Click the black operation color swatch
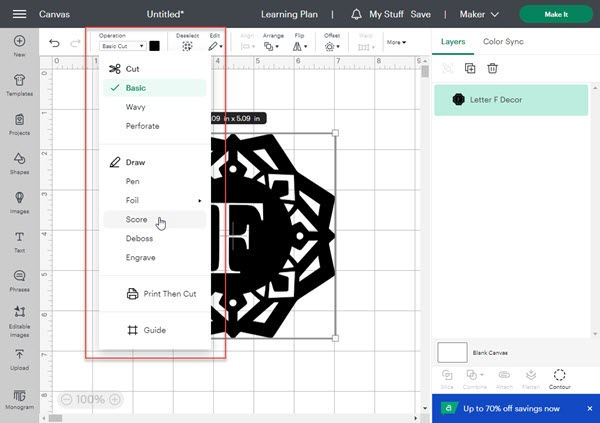The height and width of the screenshot is (423, 600). point(155,46)
